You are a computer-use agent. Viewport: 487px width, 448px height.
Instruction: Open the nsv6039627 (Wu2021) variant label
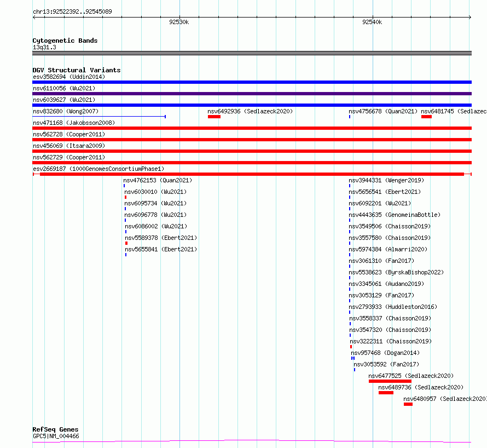tap(64, 100)
